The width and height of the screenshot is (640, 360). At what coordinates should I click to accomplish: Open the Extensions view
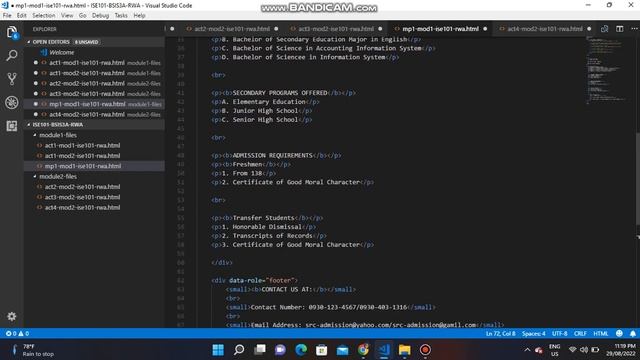pyautogui.click(x=11, y=126)
